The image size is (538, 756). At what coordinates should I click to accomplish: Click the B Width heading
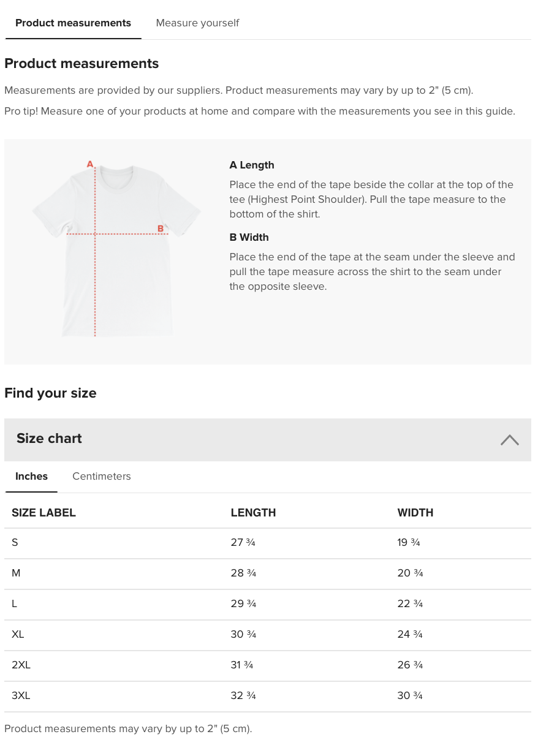click(x=249, y=238)
